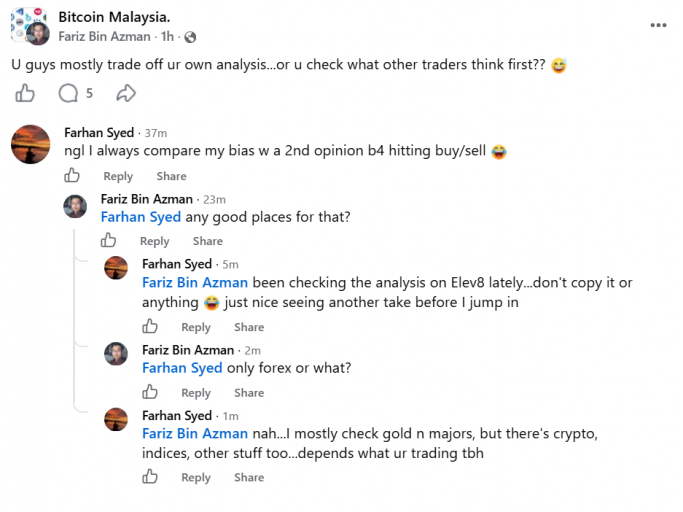Share the 'gold n majors' comment
The height and width of the screenshot is (512, 683).
coord(249,477)
